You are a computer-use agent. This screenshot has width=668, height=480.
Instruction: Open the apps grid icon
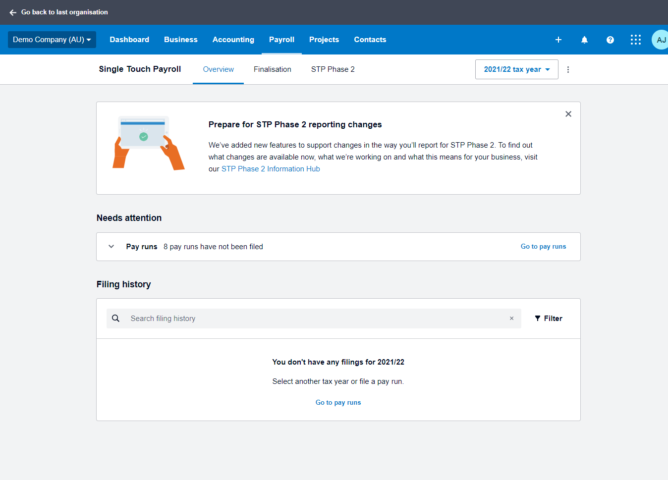coord(635,40)
